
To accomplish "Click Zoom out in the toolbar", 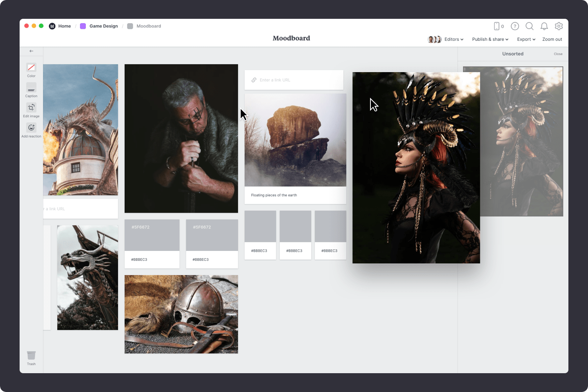I will click(x=552, y=39).
